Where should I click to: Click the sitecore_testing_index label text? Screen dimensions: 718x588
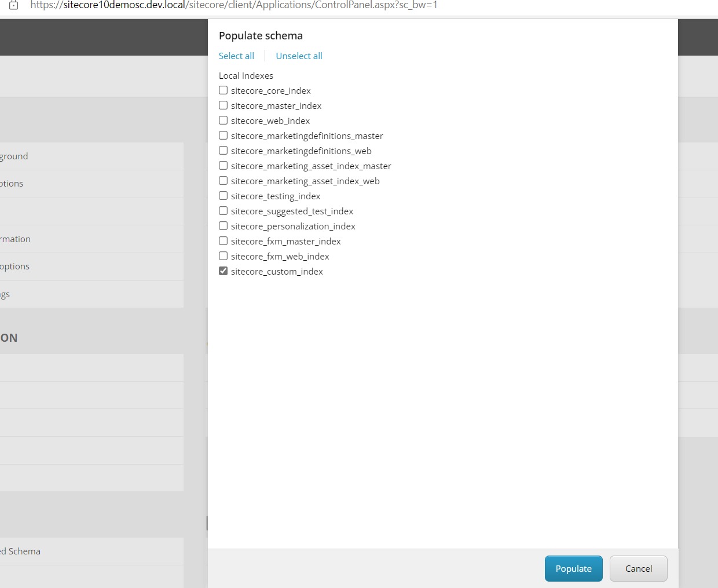coord(276,196)
